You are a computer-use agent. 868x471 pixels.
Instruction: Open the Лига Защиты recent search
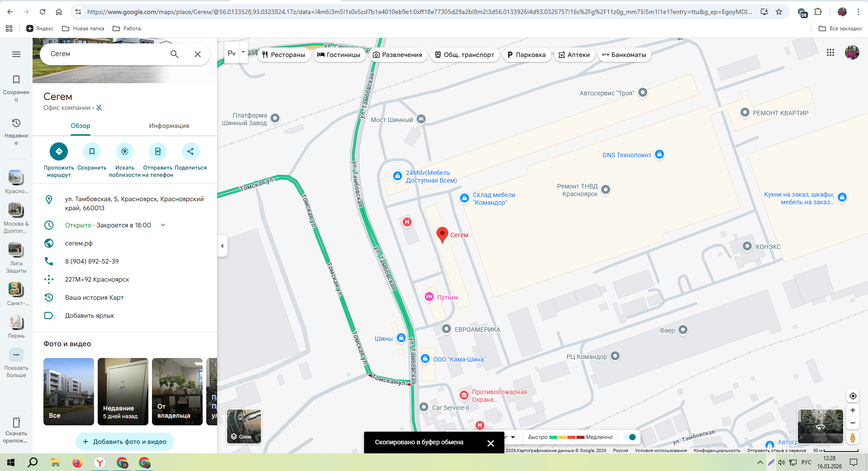[16, 258]
